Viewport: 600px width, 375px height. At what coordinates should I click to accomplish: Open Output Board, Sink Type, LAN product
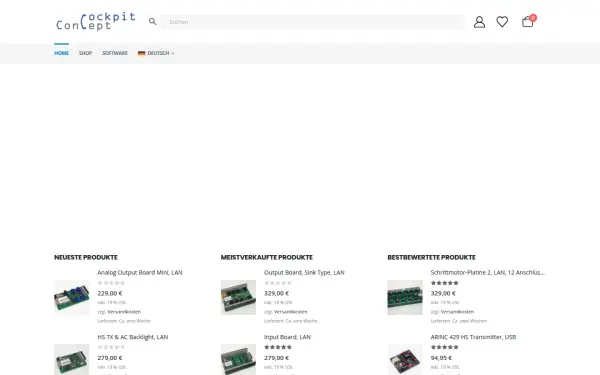click(x=304, y=272)
